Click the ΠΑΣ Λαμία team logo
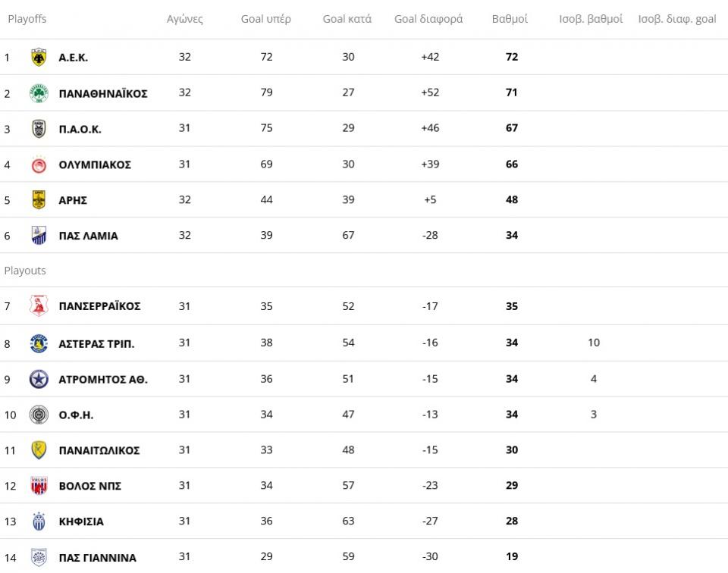The width and height of the screenshot is (728, 573). coord(39,236)
